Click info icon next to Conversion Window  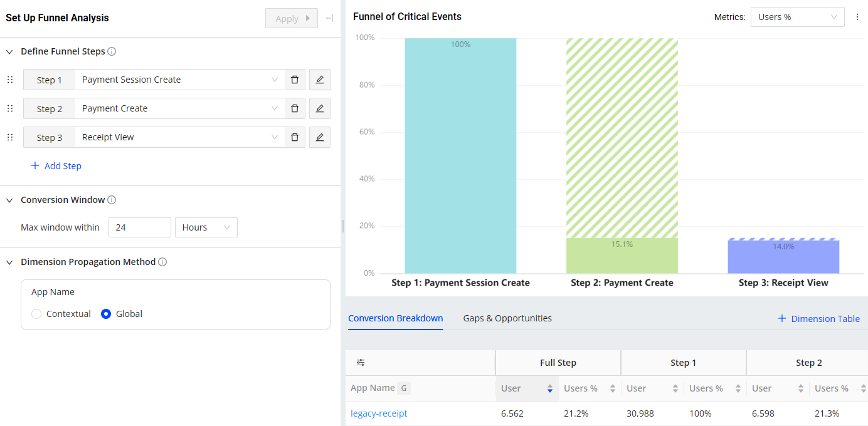tap(112, 200)
